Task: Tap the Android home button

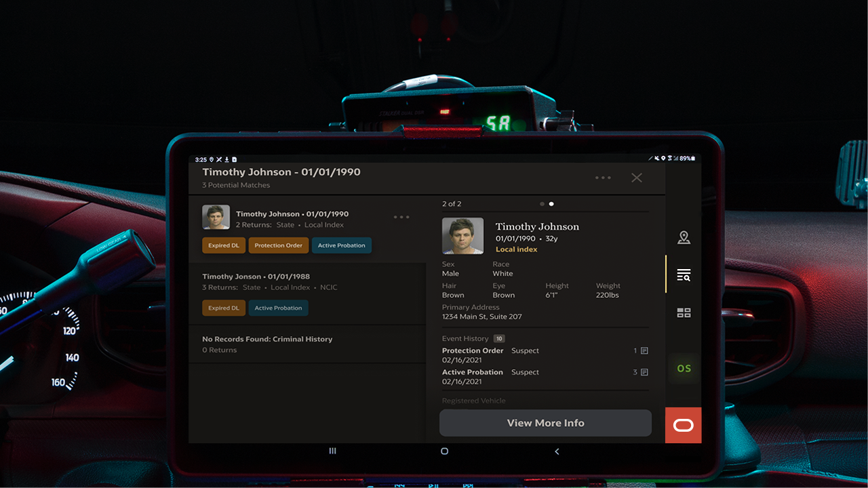Action: click(x=444, y=451)
